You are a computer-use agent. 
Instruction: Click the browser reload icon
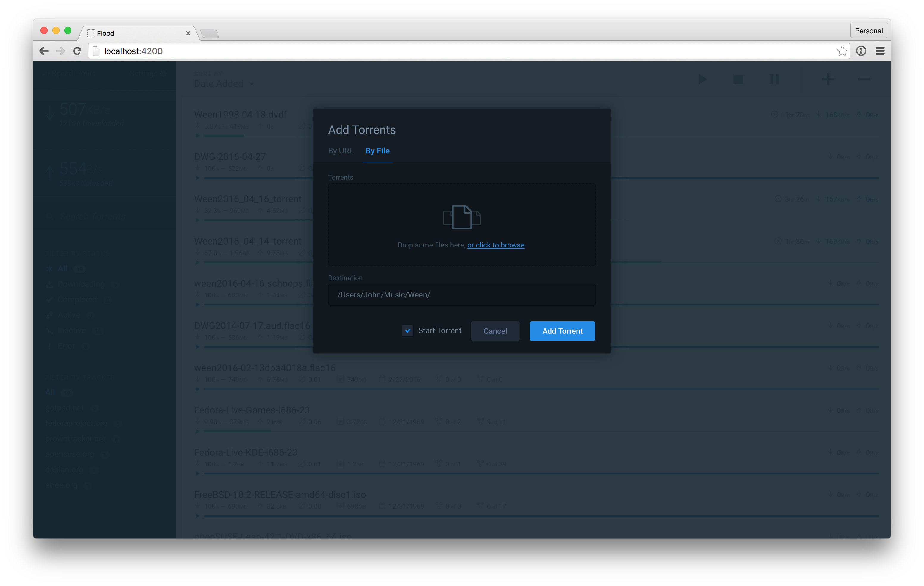pyautogui.click(x=77, y=51)
